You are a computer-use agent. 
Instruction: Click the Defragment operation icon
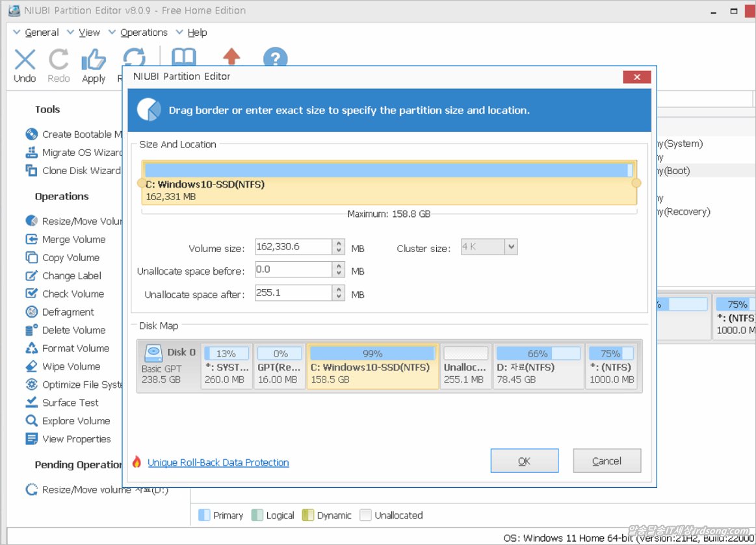click(x=31, y=312)
